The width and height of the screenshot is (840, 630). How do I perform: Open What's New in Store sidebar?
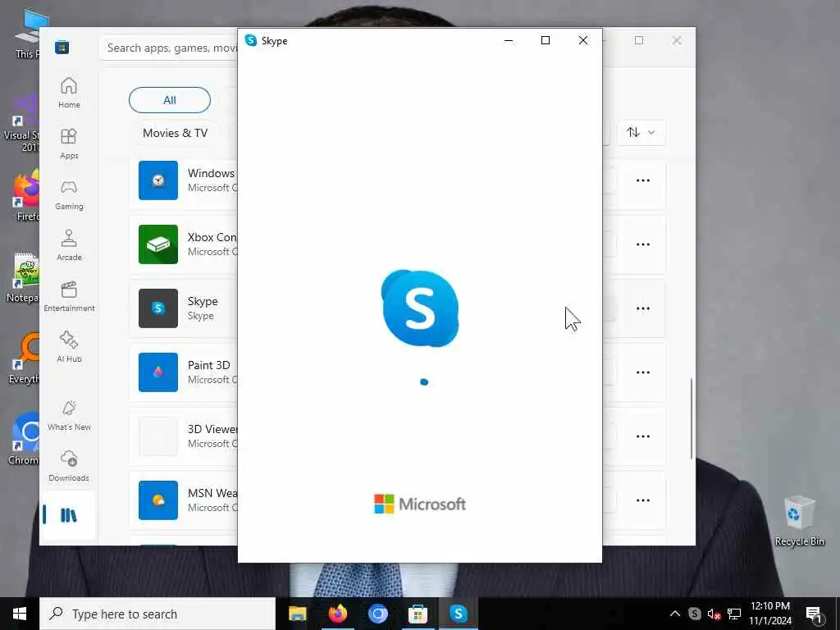point(69,415)
